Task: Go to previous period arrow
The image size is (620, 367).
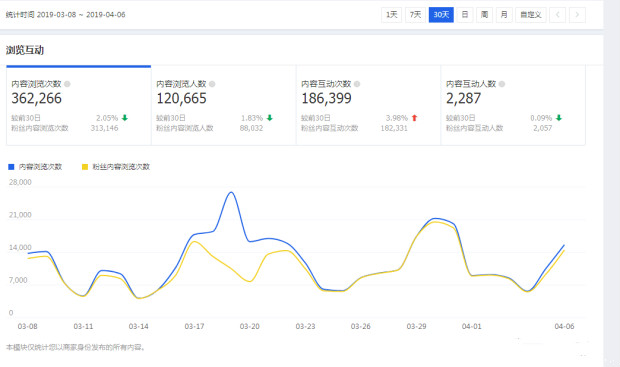Action: [558, 15]
